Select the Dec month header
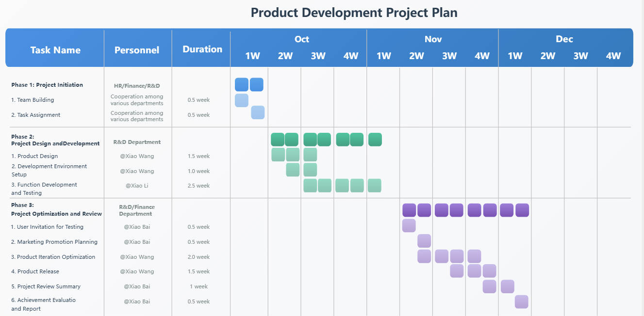Viewport: 644px width, 316px height. click(x=564, y=39)
